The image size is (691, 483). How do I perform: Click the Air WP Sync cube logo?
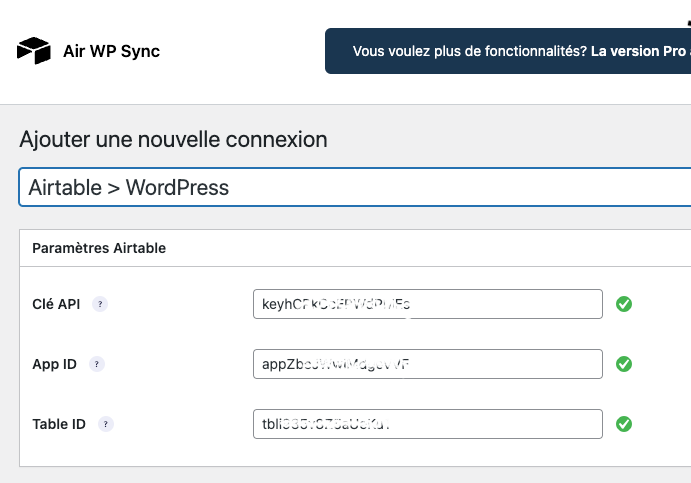pyautogui.click(x=34, y=51)
